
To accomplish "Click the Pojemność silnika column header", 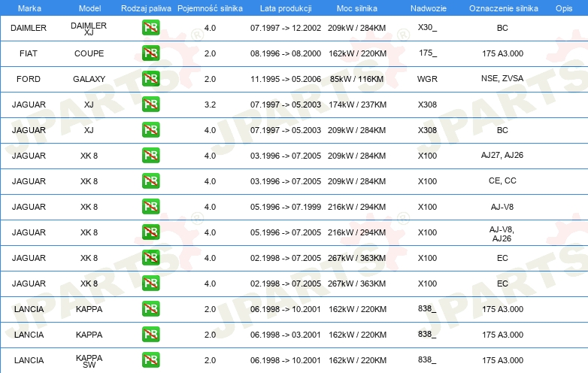I will pyautogui.click(x=210, y=7).
